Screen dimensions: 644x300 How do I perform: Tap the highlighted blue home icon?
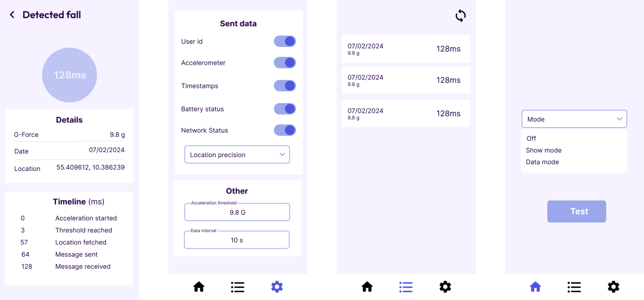click(x=535, y=287)
